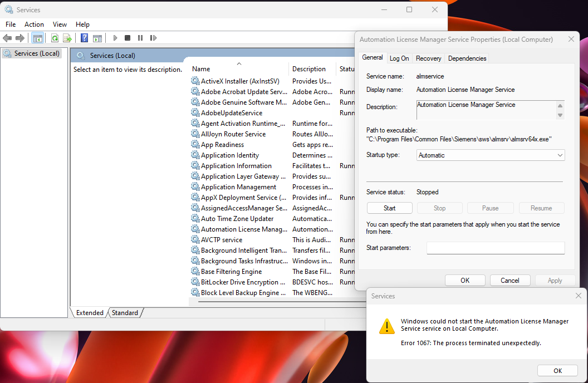Image resolution: width=588 pixels, height=383 pixels.
Task: Click the Restart Service toolbar icon
Action: click(153, 38)
